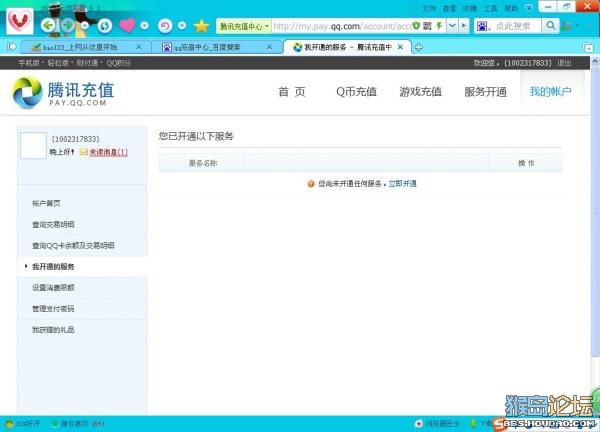Screen dimensions: 600x432
Task: Open the 工具 menu
Action: pyautogui.click(x=491, y=8)
